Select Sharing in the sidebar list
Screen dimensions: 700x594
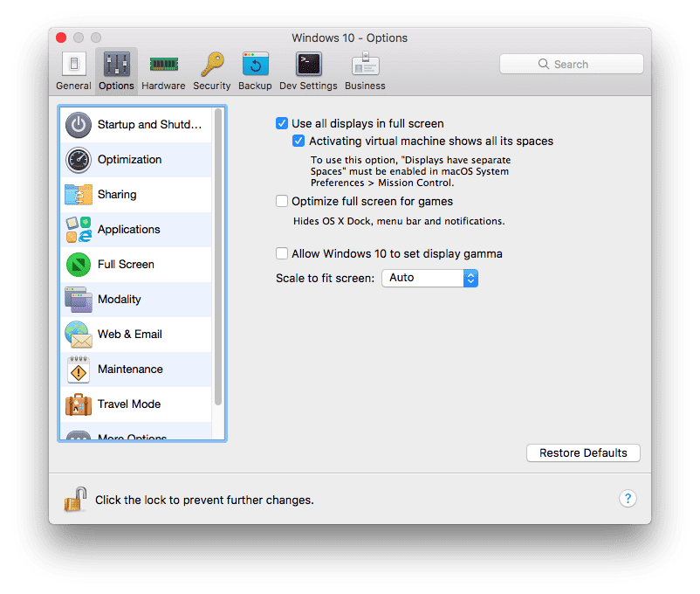[x=136, y=195]
